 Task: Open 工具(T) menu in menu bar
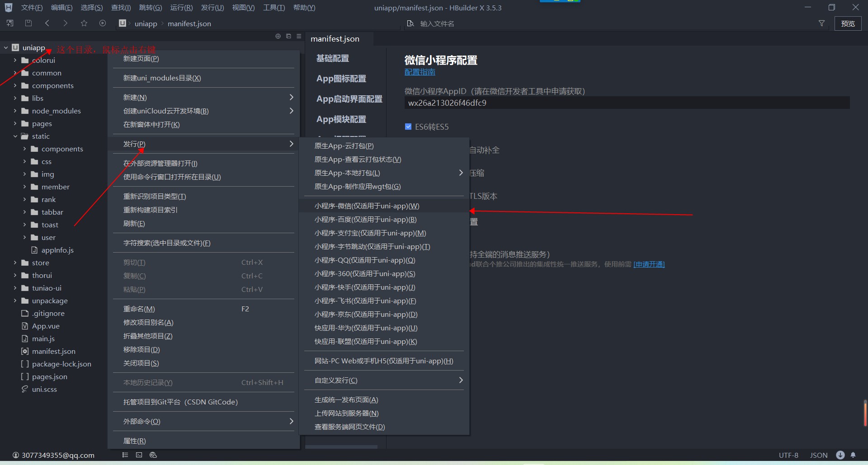tap(274, 8)
